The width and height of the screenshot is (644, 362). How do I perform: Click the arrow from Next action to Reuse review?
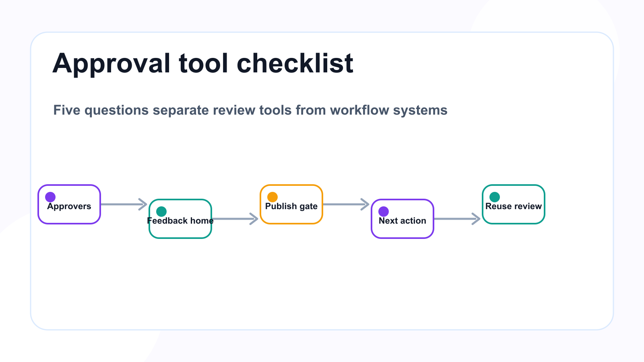coord(457,219)
